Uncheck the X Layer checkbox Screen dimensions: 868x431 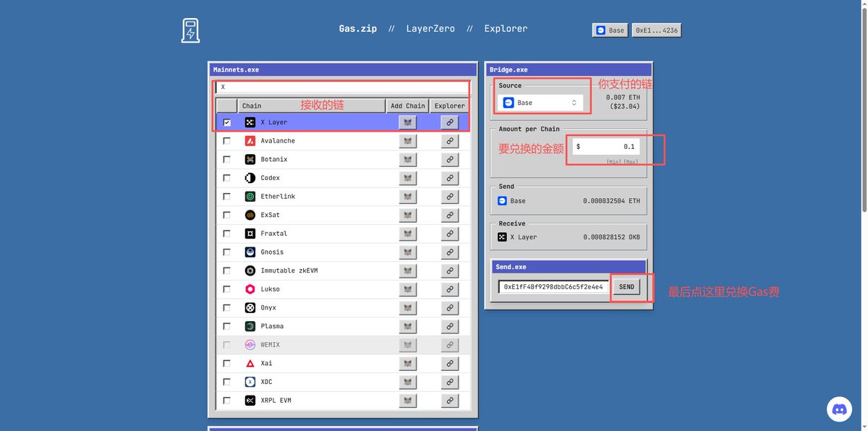[227, 122]
